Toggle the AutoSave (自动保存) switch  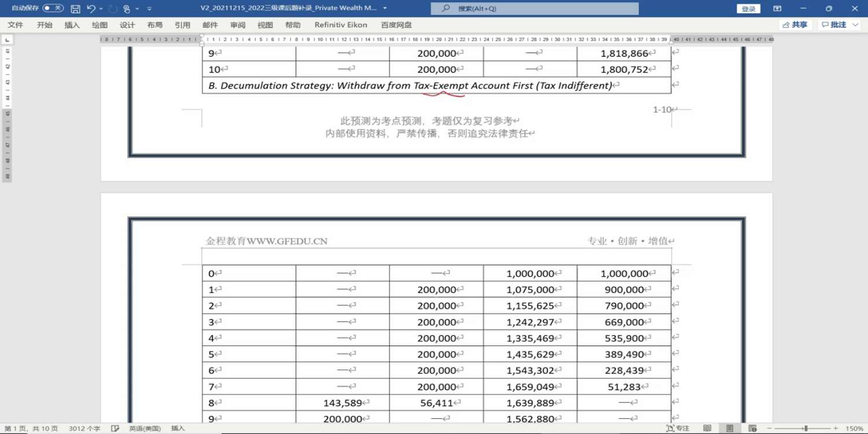[x=53, y=9]
